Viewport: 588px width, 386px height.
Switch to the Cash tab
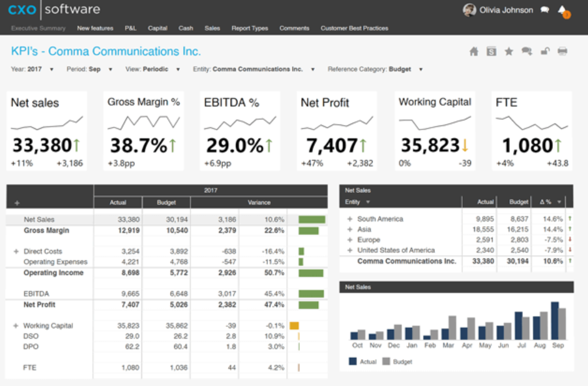click(186, 28)
